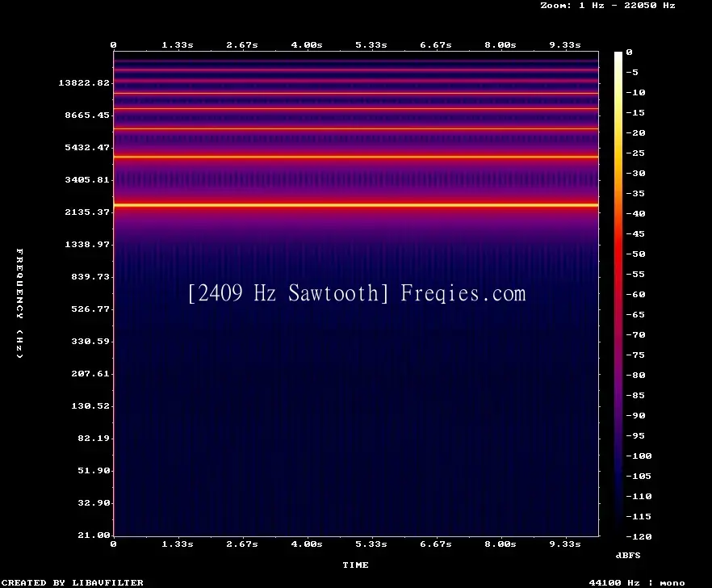
Task: Click the 1338.97 frequency label
Action: click(87, 244)
